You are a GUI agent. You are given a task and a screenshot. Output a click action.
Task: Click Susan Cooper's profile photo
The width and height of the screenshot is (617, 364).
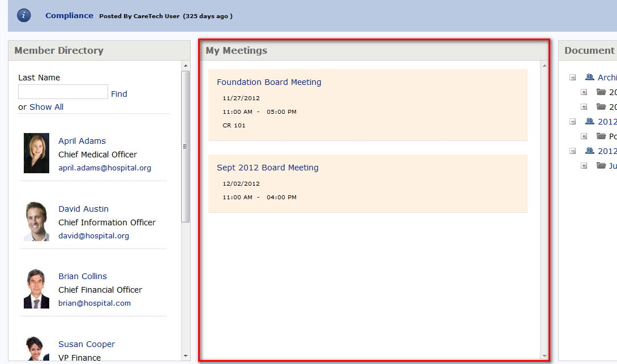pos(36,349)
